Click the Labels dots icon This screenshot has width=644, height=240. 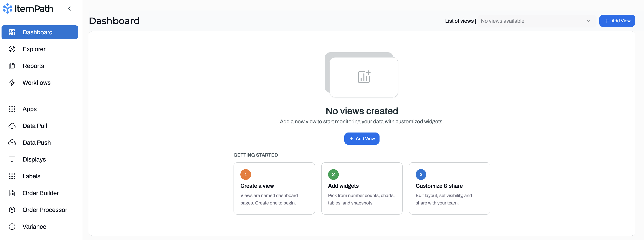pos(12,176)
